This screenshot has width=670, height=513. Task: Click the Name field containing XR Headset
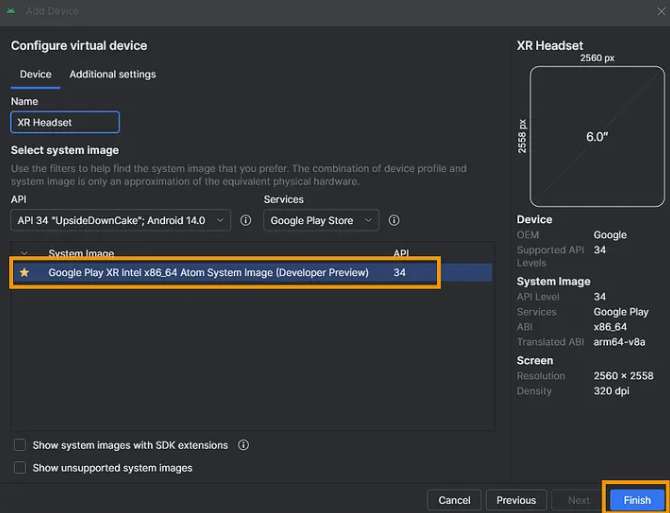pos(65,122)
